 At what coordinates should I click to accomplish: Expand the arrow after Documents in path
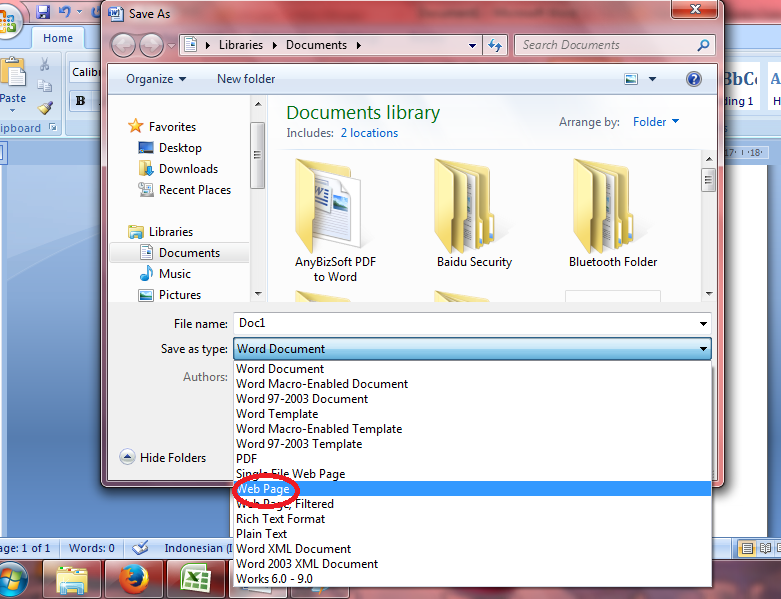click(x=359, y=45)
